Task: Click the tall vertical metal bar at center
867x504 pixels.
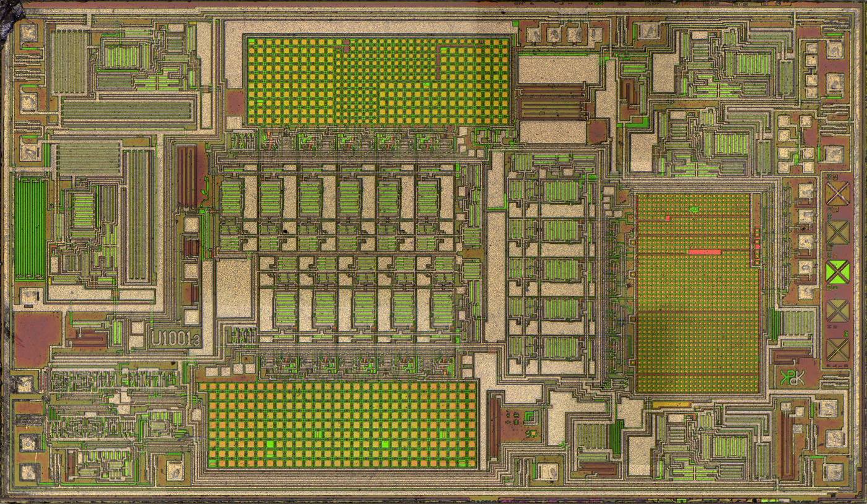Action: pos(495,276)
